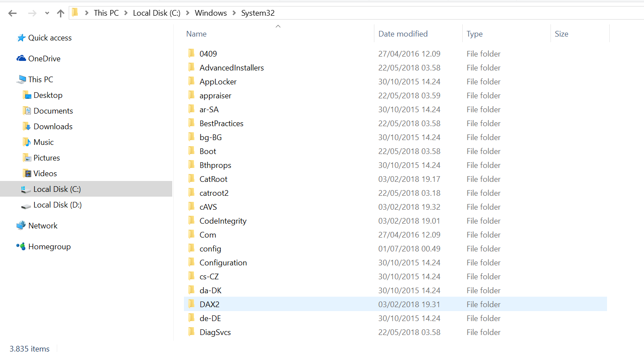Click the Boot folder icon
644x355 pixels.
192,151
